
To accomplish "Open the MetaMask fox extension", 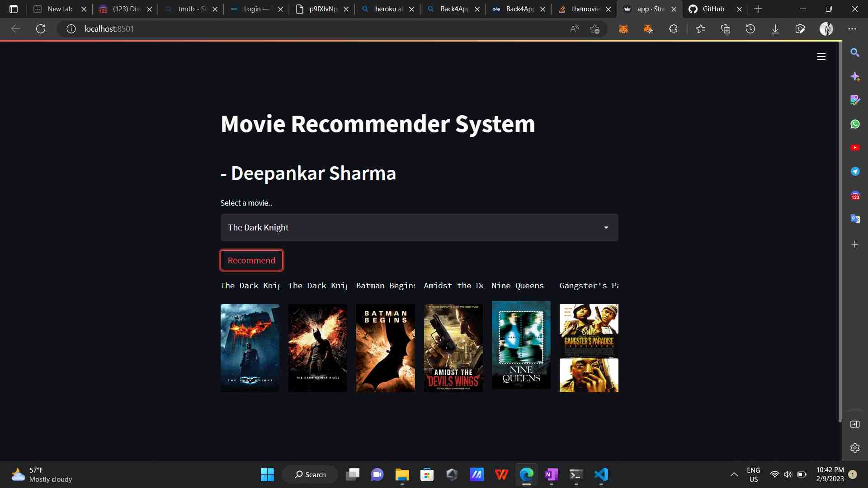I will [x=623, y=29].
